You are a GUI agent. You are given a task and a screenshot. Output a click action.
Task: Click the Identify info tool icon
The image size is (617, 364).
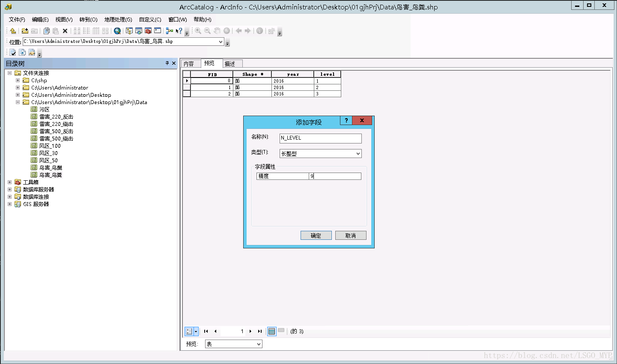click(259, 31)
